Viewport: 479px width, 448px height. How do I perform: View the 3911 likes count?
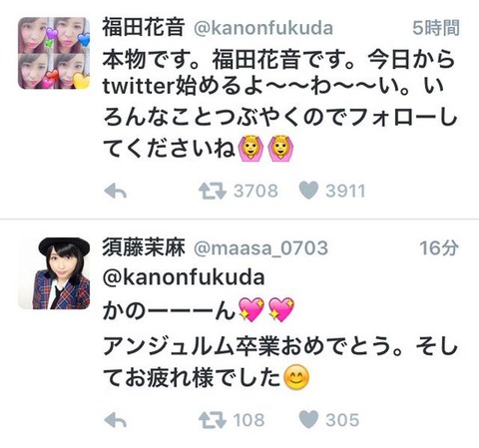(345, 192)
